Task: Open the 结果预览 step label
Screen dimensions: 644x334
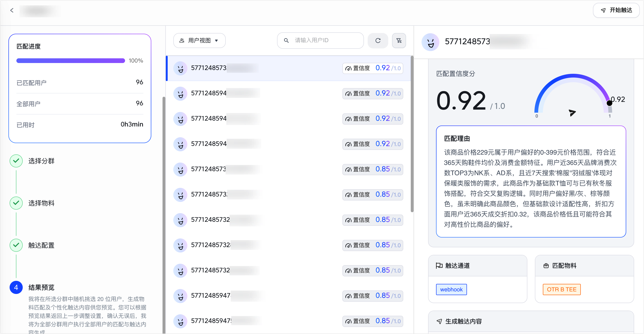Action: (x=41, y=287)
